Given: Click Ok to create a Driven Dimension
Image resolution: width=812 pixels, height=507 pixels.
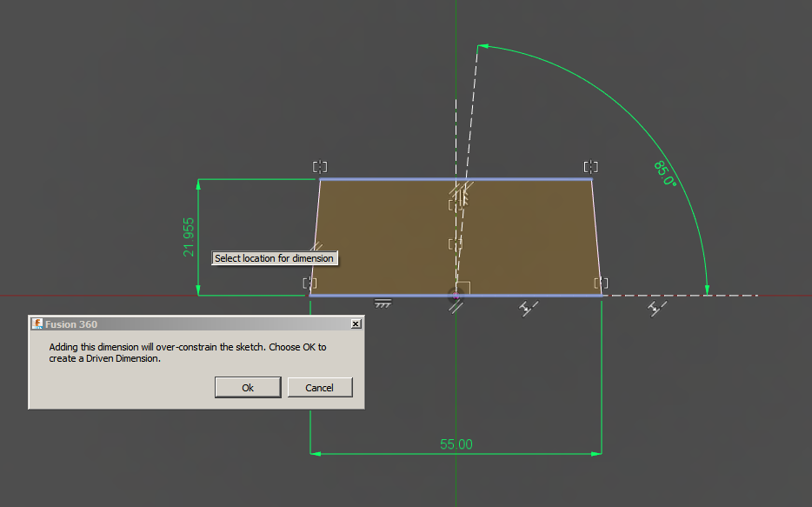Looking at the screenshot, I should (x=247, y=387).
